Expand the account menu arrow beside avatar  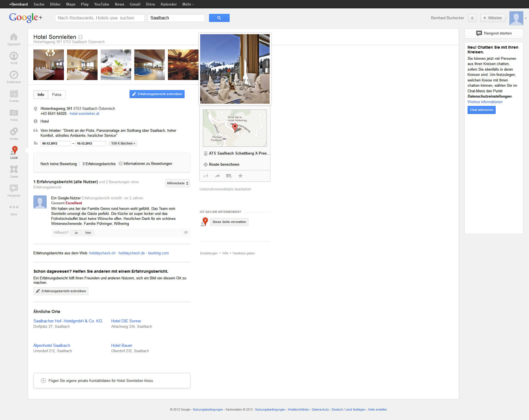point(526,18)
